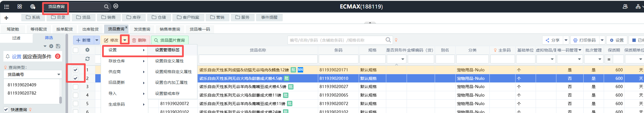Open the hamburger list menu icon

[x=7, y=7]
